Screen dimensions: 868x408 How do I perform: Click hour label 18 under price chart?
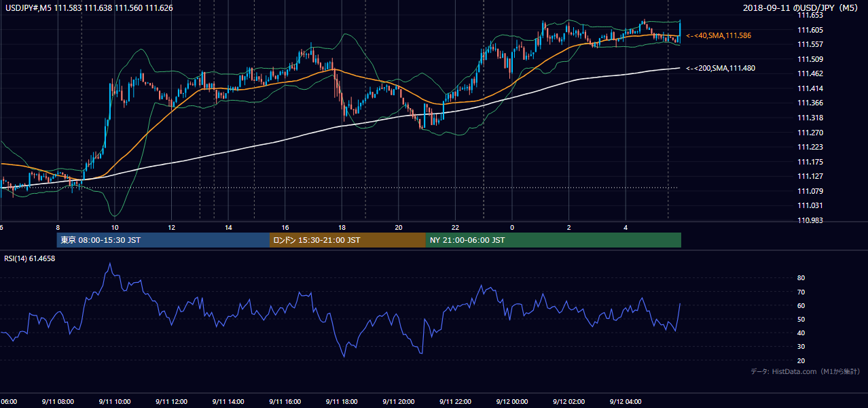pos(342,228)
